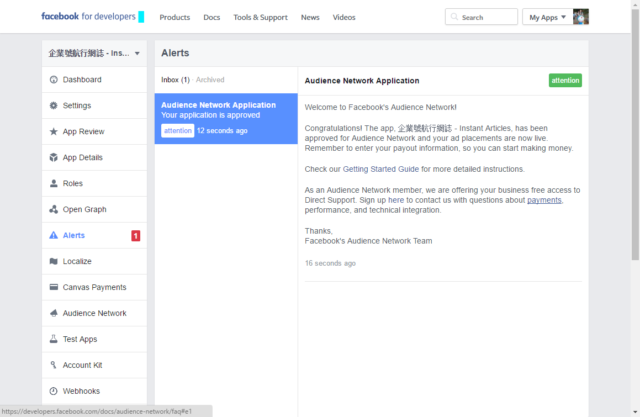Open Account Kit in the sidebar

pyautogui.click(x=94, y=365)
